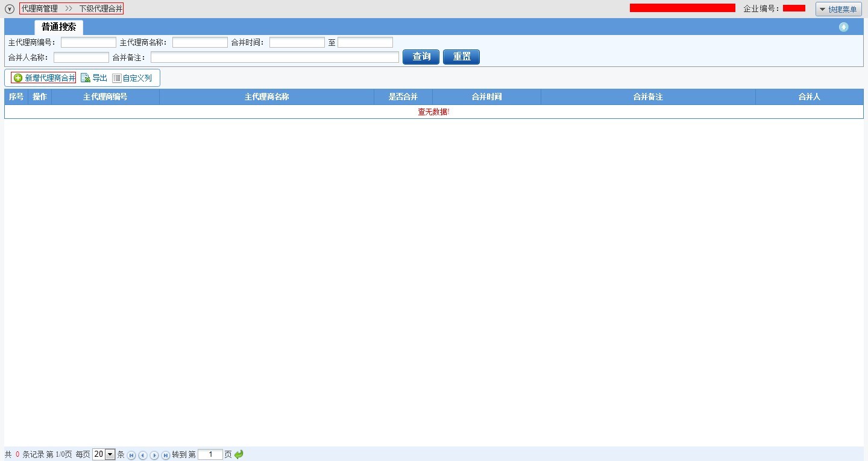The height and width of the screenshot is (461, 868).
Task: Open the per-page record count dropdown
Action: (x=110, y=454)
